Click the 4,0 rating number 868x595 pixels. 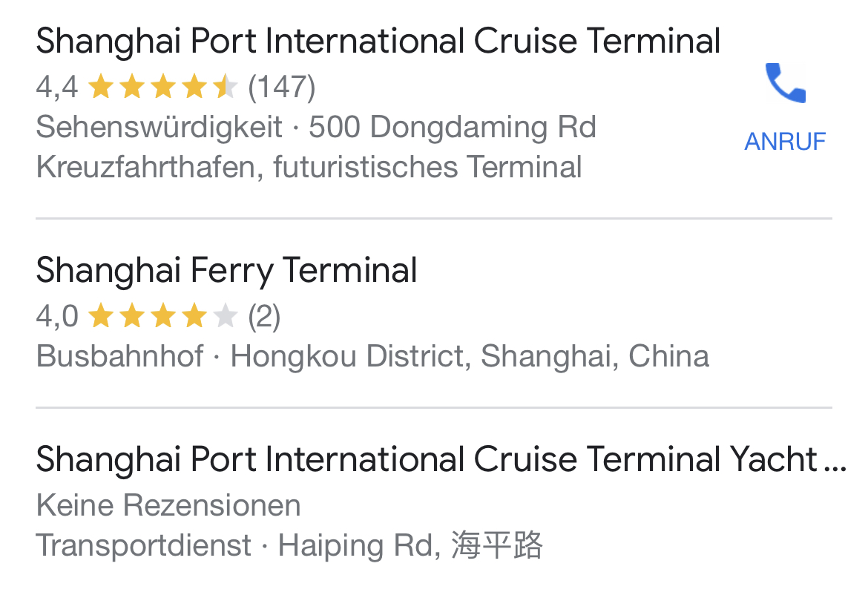[x=56, y=318]
